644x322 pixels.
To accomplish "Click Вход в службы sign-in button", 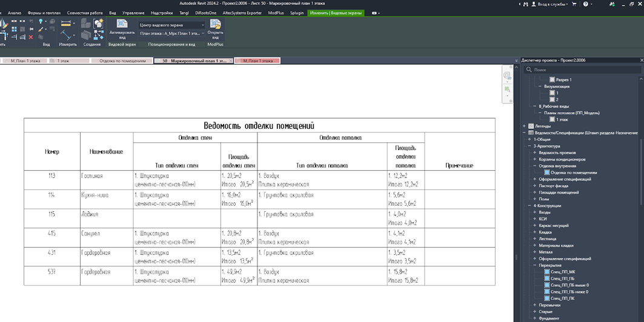I will [549, 4].
